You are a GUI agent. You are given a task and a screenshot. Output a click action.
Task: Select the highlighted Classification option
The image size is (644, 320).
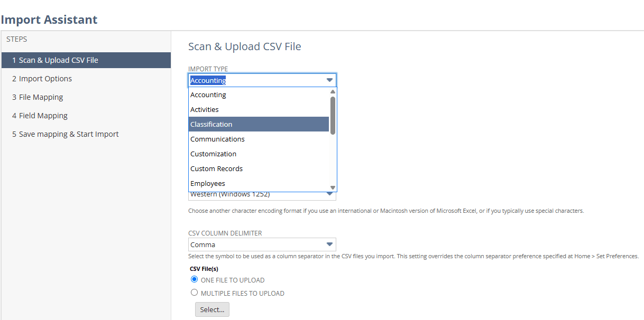[x=259, y=125]
